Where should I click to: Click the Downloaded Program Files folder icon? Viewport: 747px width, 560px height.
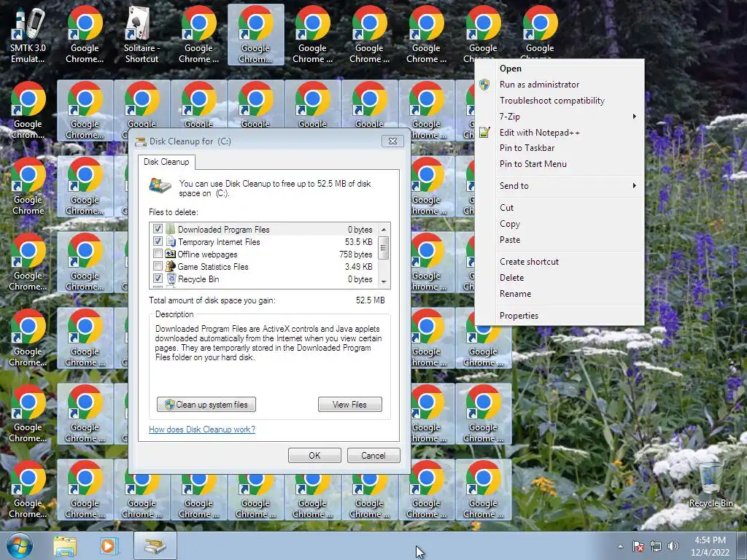tap(171, 229)
